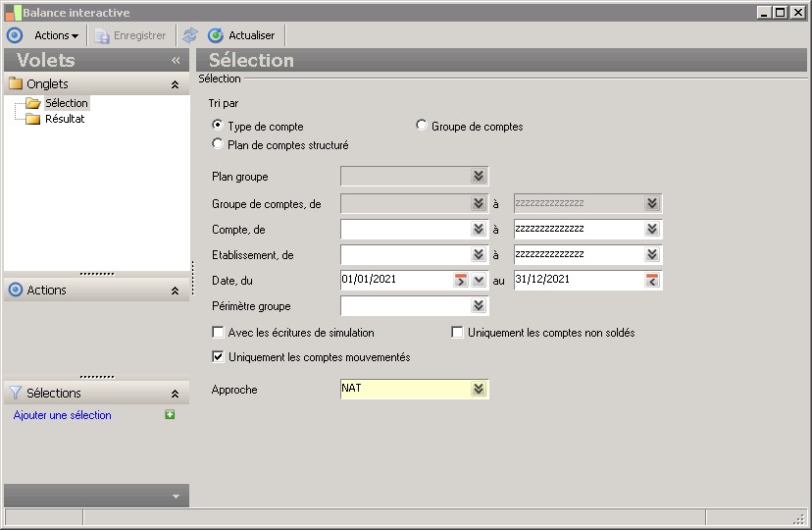Enable Uniquement les comptes non soldés checkbox
The image size is (812, 530).
click(x=457, y=332)
